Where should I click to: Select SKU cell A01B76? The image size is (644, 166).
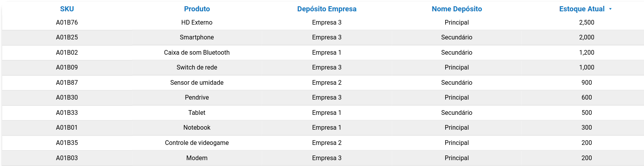point(67,23)
